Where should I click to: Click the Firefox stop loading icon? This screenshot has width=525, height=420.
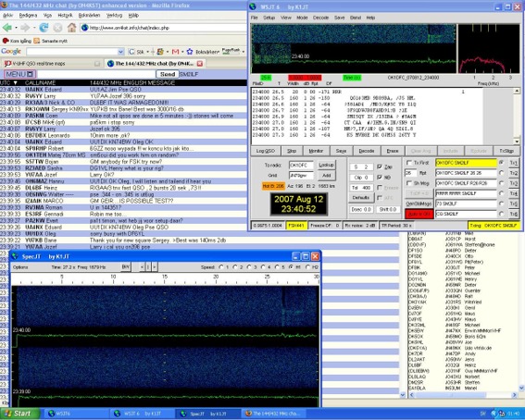coord(57,28)
